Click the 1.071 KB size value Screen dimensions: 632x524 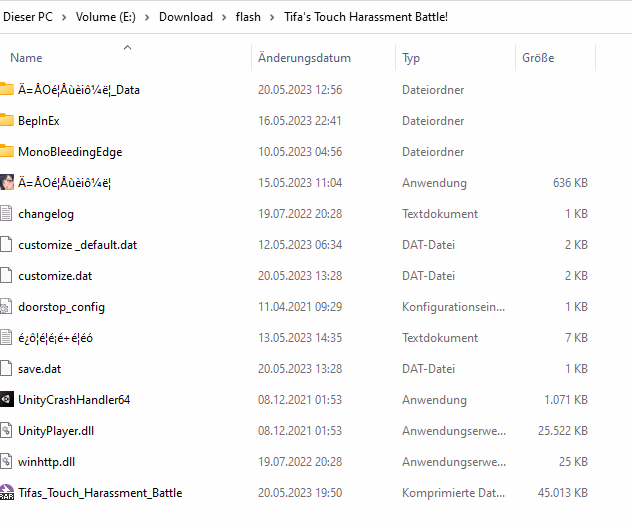pyautogui.click(x=566, y=399)
